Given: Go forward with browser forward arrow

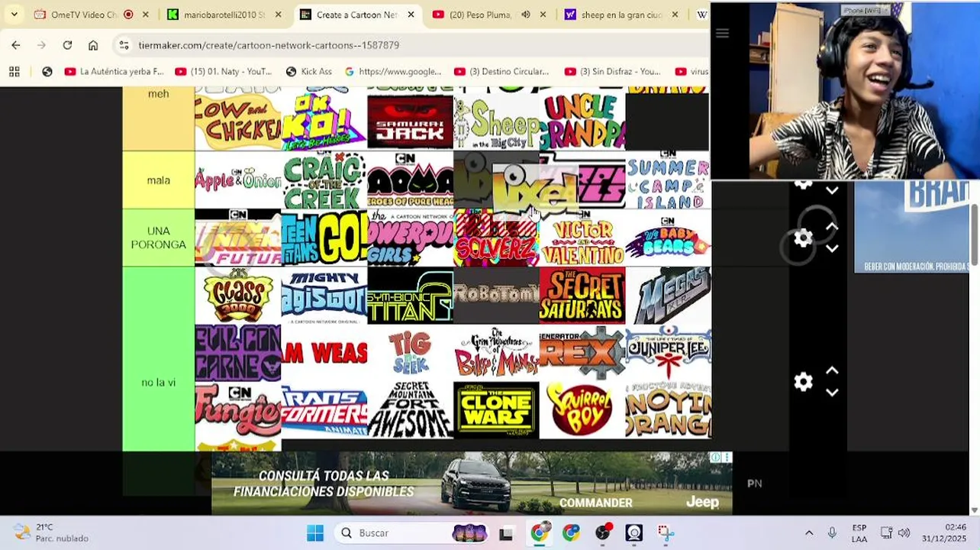Looking at the screenshot, I should pyautogui.click(x=41, y=45).
